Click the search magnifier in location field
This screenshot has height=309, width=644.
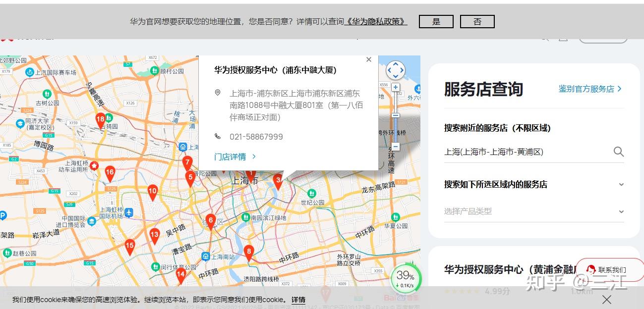pos(619,152)
